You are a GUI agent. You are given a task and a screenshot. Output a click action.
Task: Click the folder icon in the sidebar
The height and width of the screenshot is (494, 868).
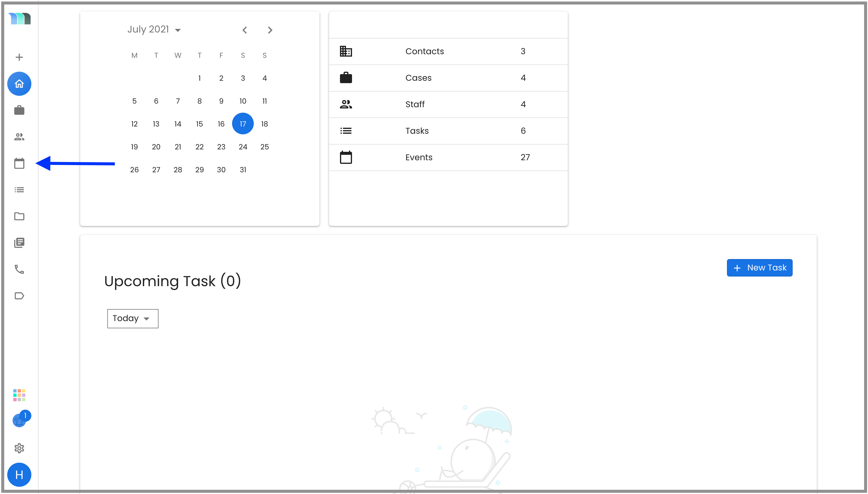(20, 216)
